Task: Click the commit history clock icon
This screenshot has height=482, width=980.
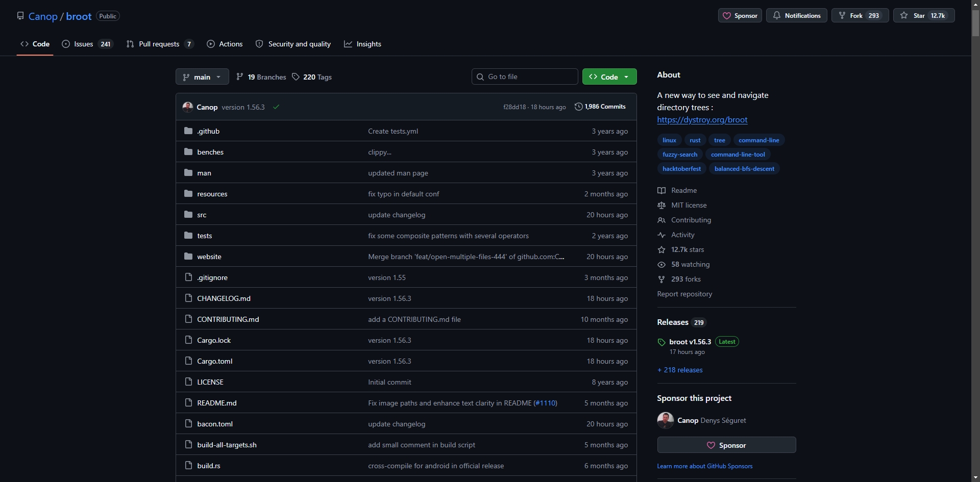Action: (578, 107)
